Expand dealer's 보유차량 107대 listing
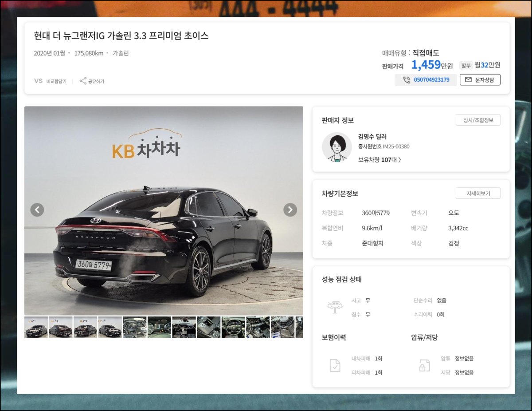Screen dimensions: 532x411 379,160
